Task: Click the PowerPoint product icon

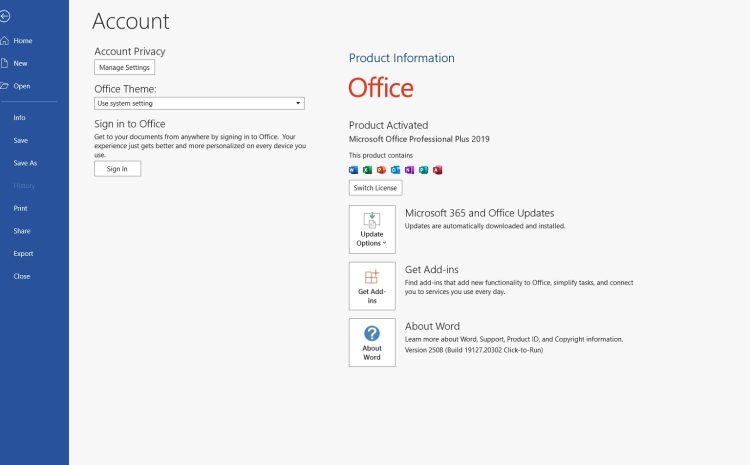Action: [x=381, y=170]
